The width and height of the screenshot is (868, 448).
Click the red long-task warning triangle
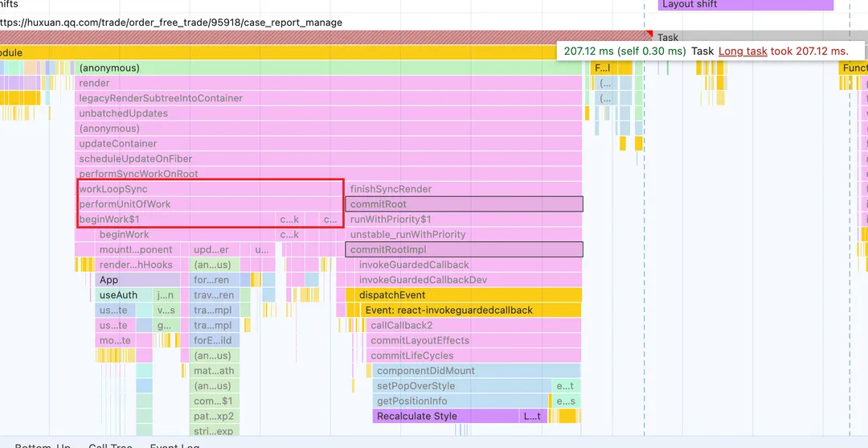click(x=649, y=35)
